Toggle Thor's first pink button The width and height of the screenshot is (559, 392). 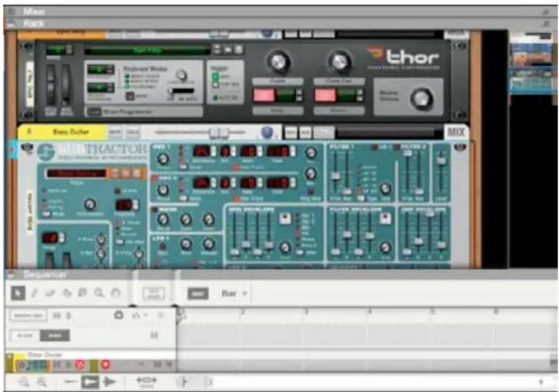pos(264,95)
